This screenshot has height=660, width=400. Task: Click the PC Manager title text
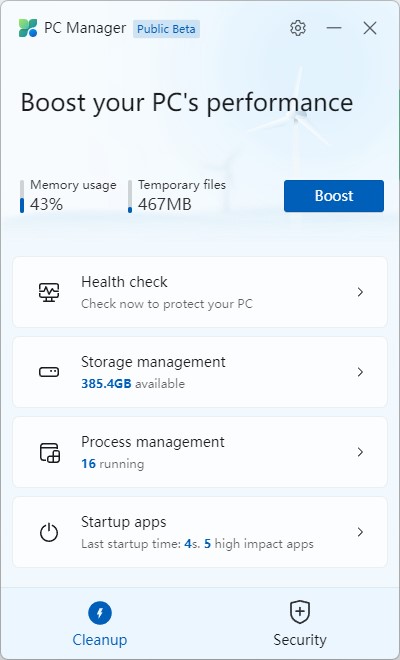(x=85, y=28)
